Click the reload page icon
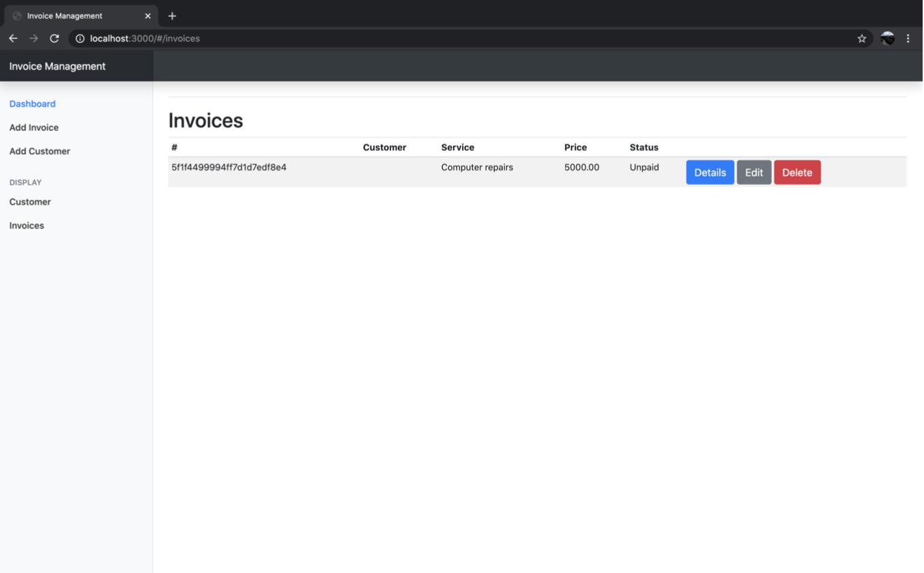This screenshot has height=573, width=924. (x=54, y=38)
